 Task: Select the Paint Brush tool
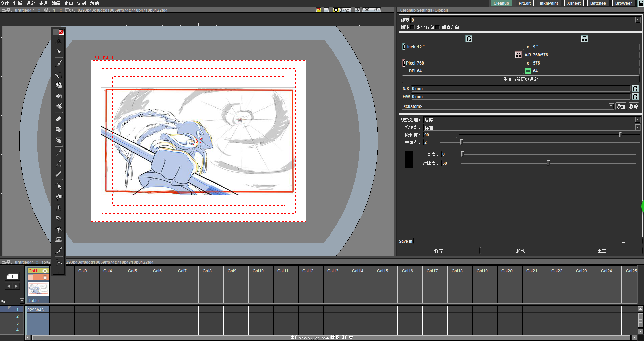(x=59, y=106)
